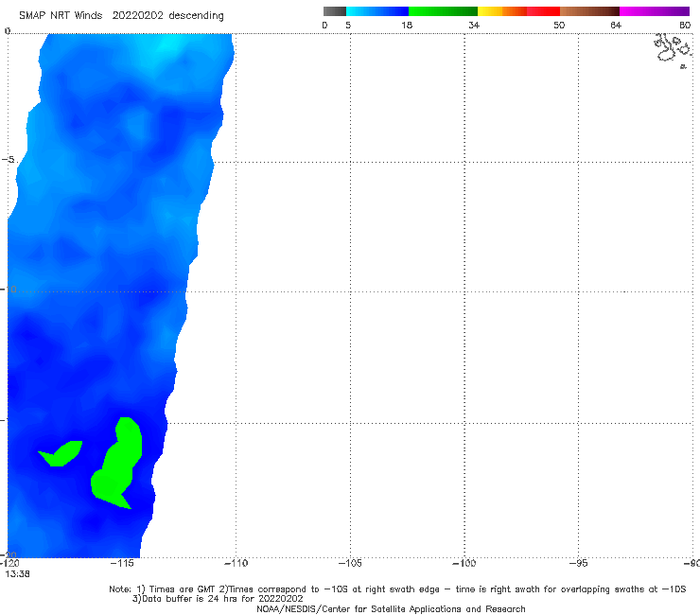Click the color bar label '50'
Screen dimensions: 700x615
coord(559,25)
